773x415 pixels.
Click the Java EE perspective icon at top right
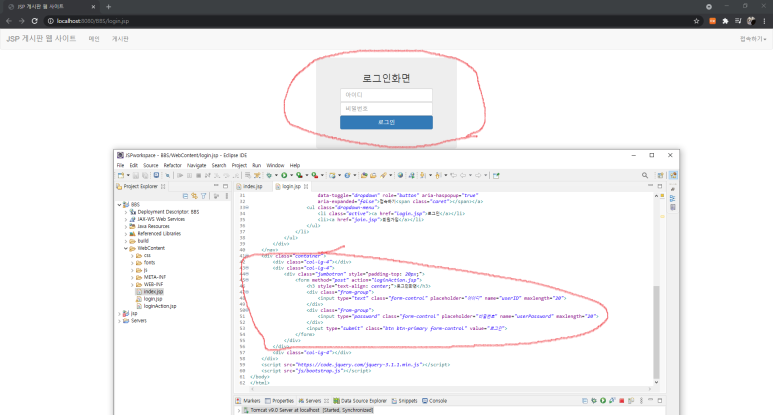673,175
